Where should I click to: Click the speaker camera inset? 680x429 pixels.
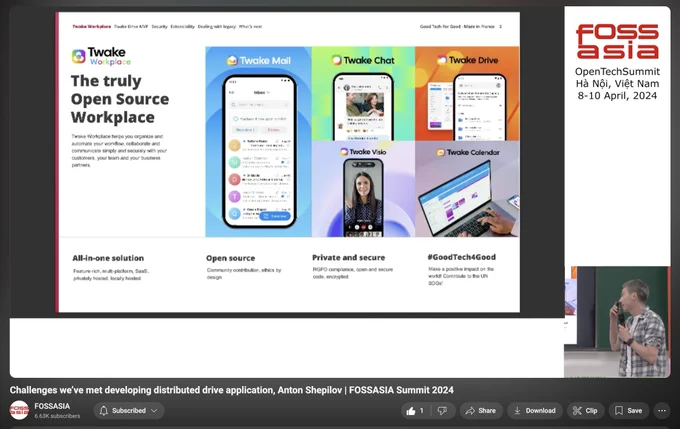click(617, 322)
